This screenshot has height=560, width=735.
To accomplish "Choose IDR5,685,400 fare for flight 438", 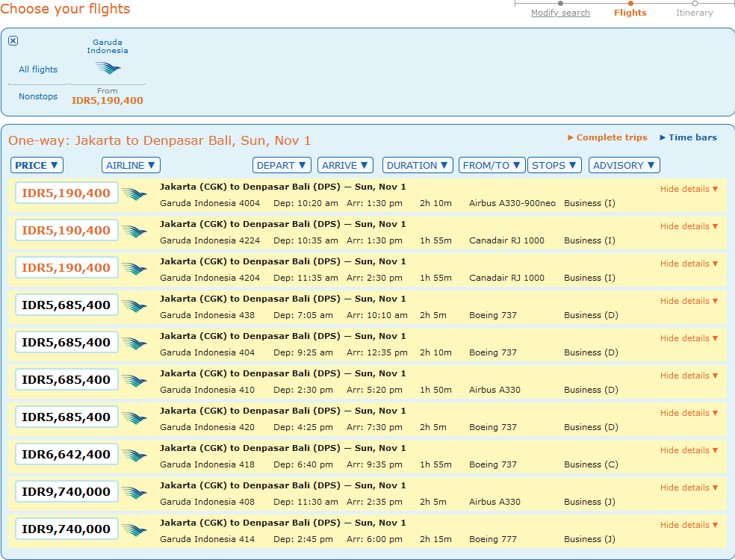I will tap(66, 305).
